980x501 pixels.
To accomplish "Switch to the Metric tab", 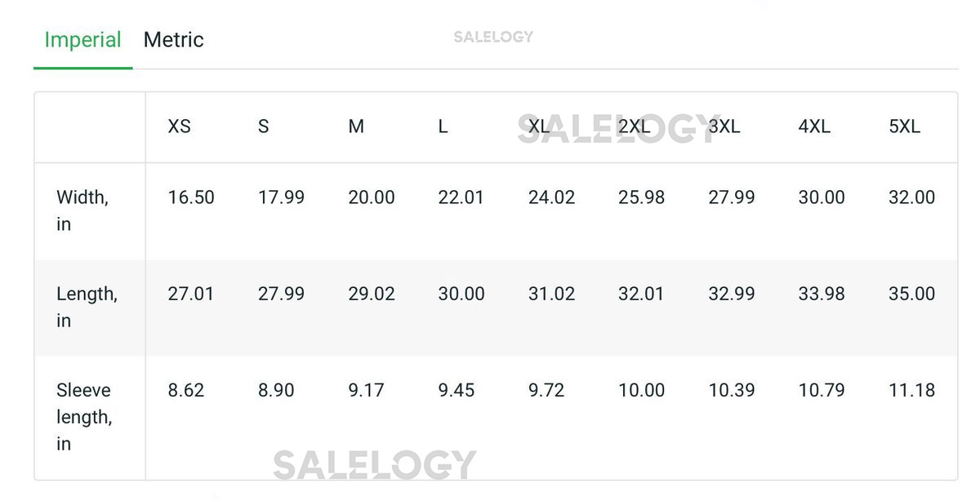I will point(173,40).
